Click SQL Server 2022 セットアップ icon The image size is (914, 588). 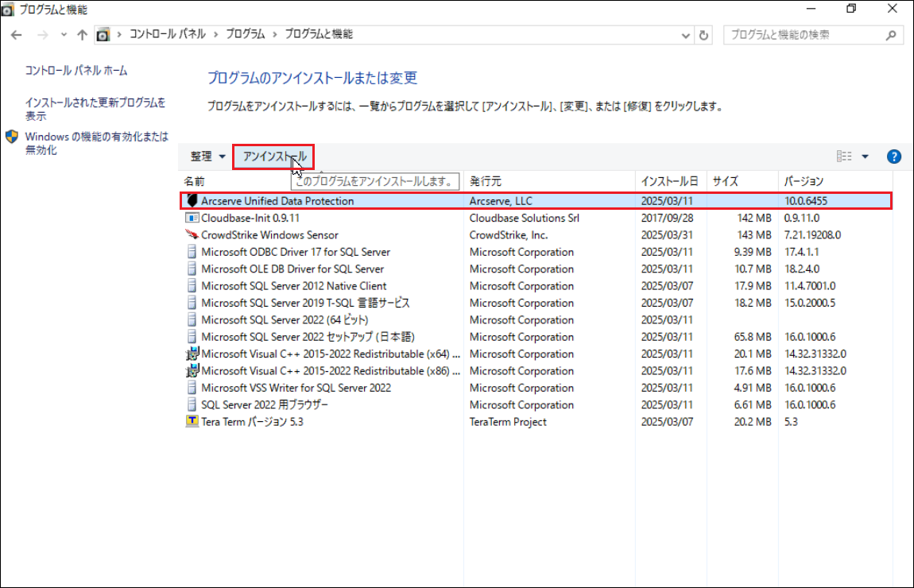pyautogui.click(x=192, y=336)
